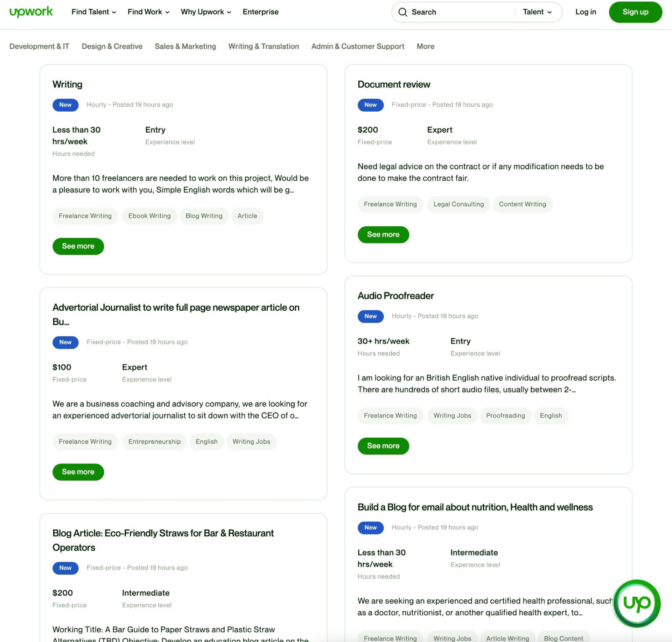672x642 pixels.
Task: Click See more on Writing job
Action: pyautogui.click(x=78, y=246)
